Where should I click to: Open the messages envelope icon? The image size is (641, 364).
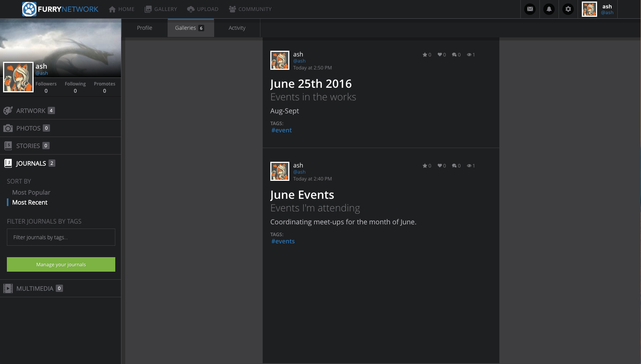point(530,9)
